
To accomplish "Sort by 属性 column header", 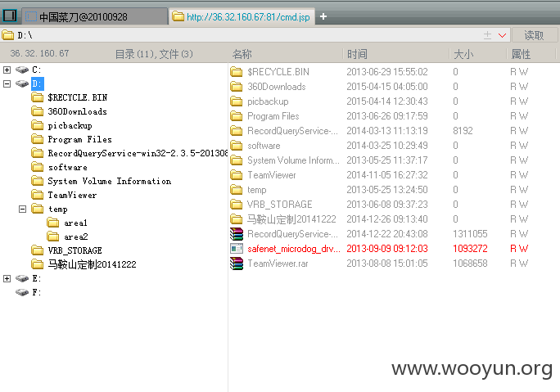I will (x=521, y=54).
